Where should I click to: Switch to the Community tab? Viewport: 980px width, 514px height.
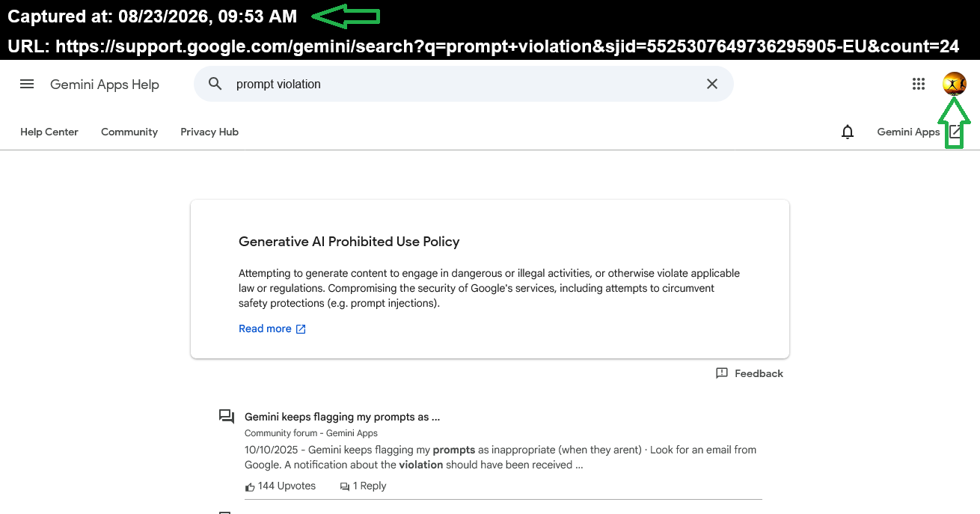[129, 132]
